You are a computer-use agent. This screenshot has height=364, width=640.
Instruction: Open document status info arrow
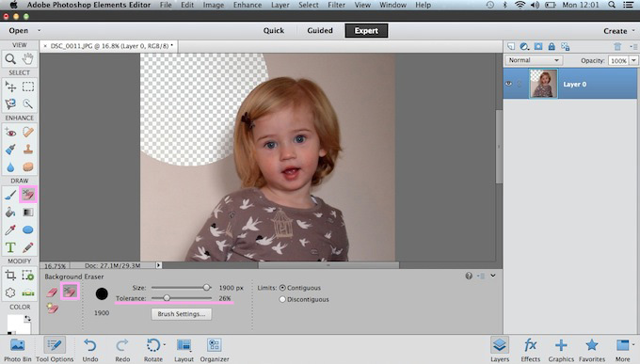[x=158, y=265]
